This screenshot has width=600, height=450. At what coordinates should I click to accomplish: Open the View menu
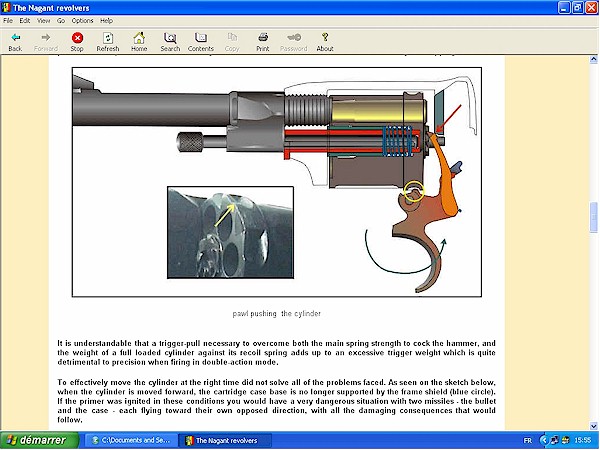(x=43, y=21)
